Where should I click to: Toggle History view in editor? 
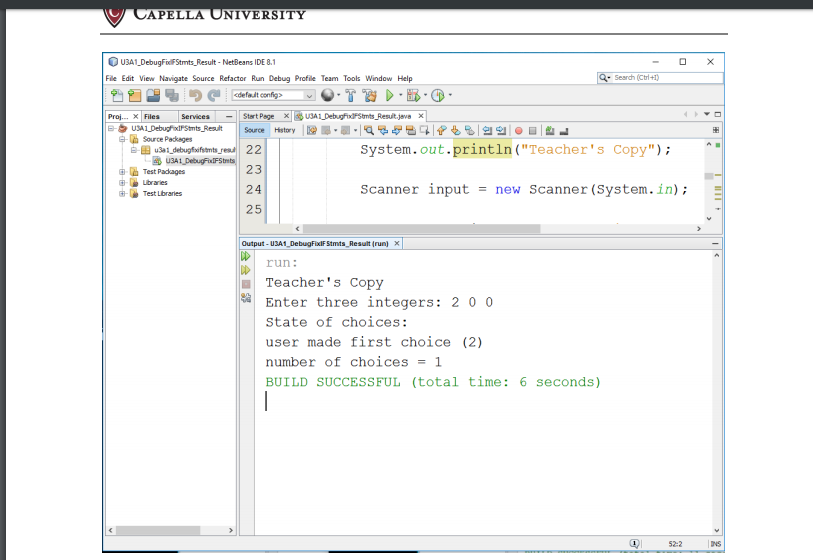[285, 130]
